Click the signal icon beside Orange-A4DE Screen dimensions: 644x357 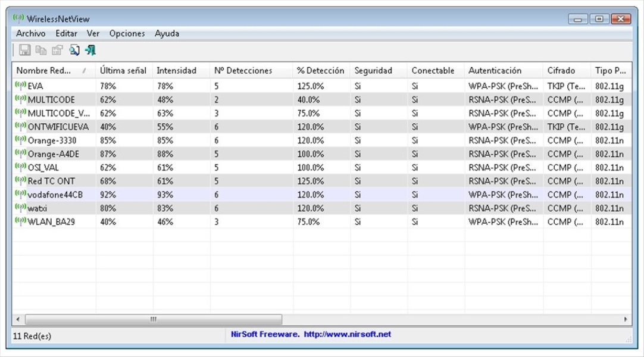20,153
